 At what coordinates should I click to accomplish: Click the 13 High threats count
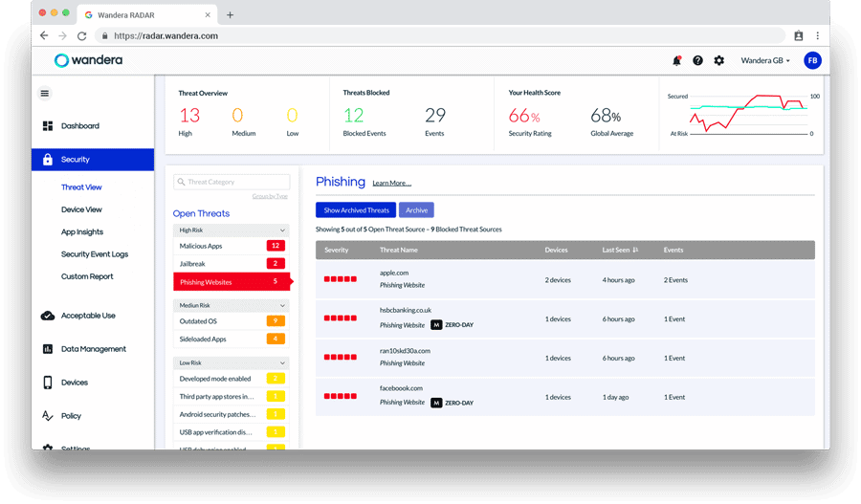190,116
